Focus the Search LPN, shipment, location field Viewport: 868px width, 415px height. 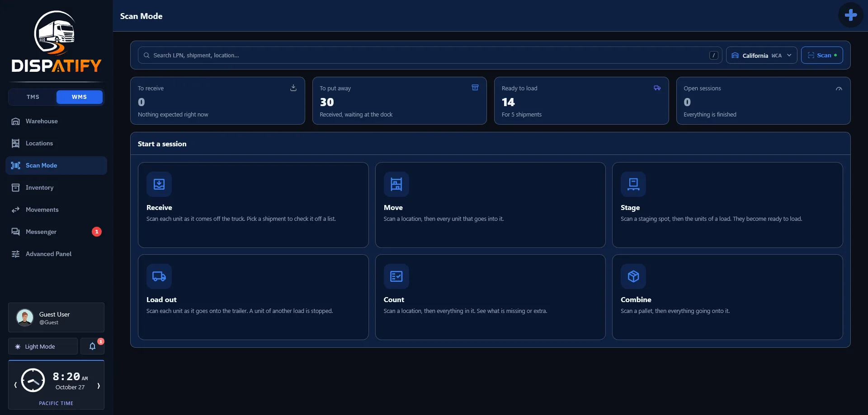[429, 55]
